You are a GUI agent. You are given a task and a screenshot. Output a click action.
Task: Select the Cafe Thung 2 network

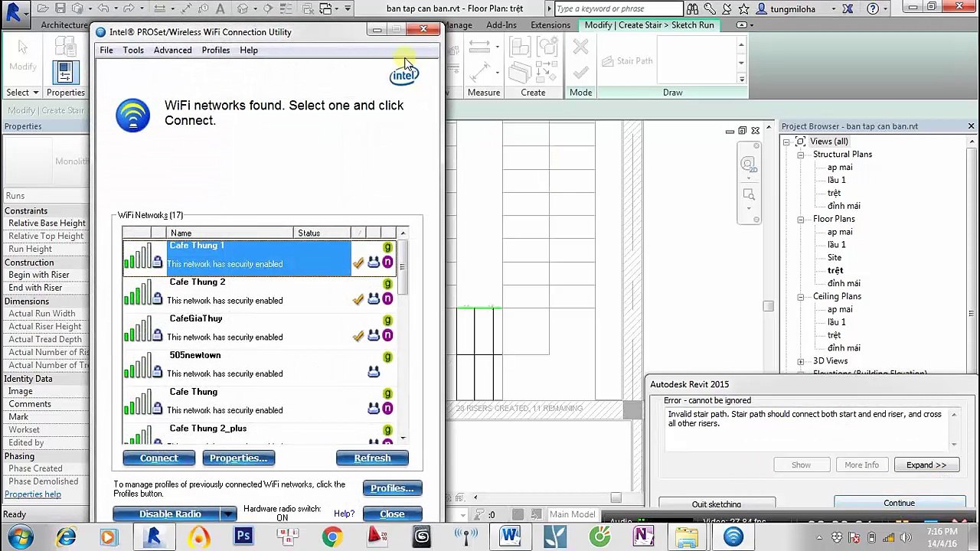click(x=260, y=292)
